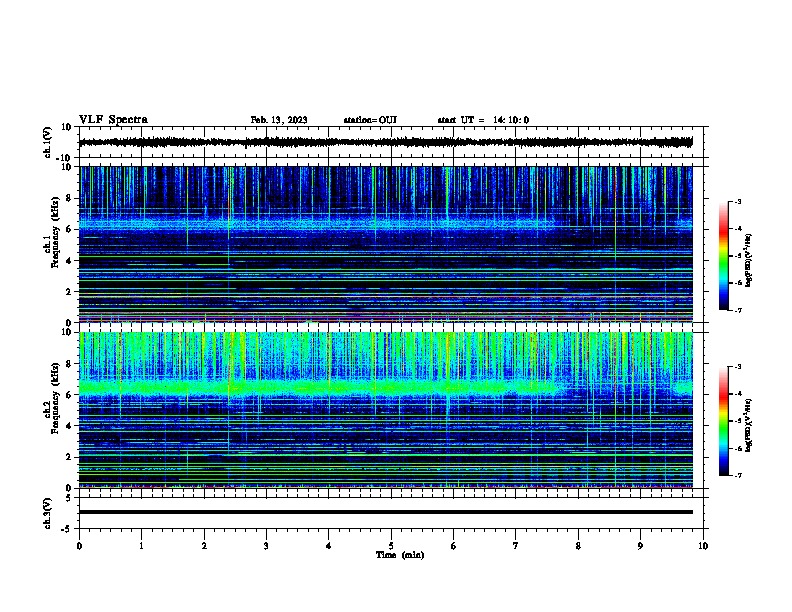This screenshot has height=612, width=792.
Task: Click the time axis tick label '6'
Action: 454,546
